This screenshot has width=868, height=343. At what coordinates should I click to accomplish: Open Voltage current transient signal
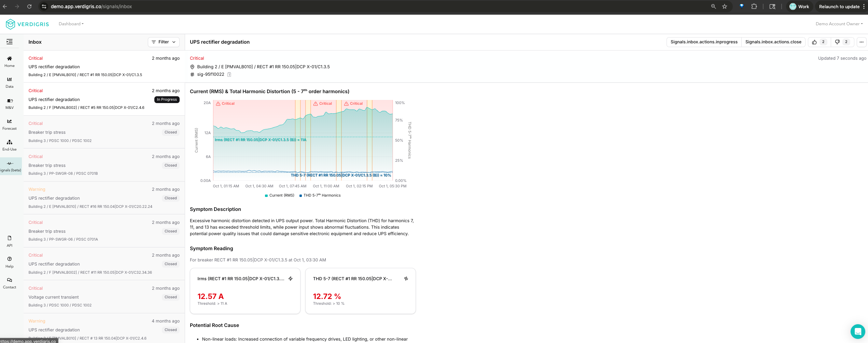104,297
